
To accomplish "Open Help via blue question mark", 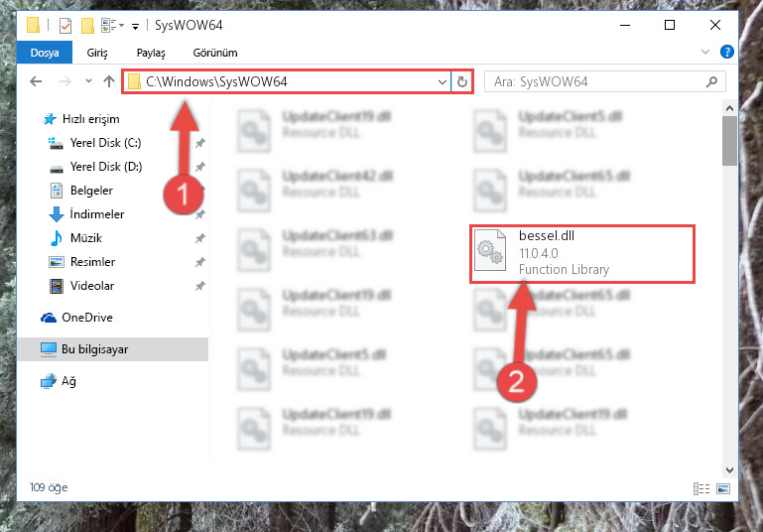I will pyautogui.click(x=726, y=52).
